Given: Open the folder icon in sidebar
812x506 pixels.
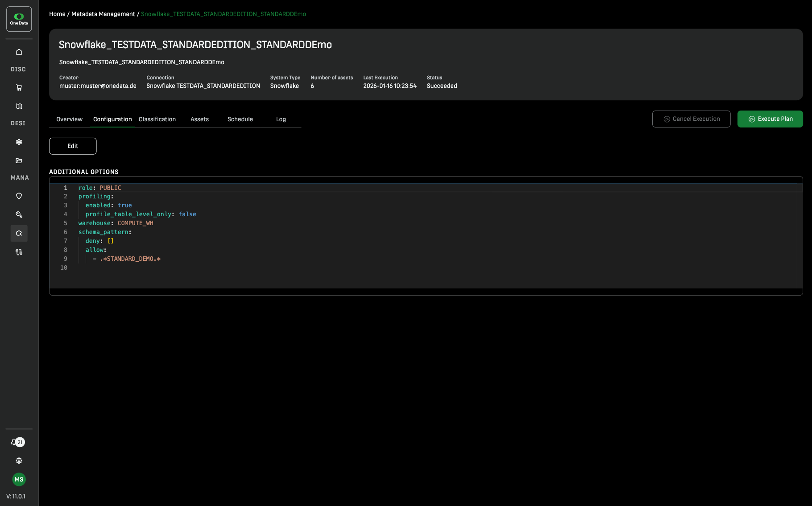Looking at the screenshot, I should point(19,160).
